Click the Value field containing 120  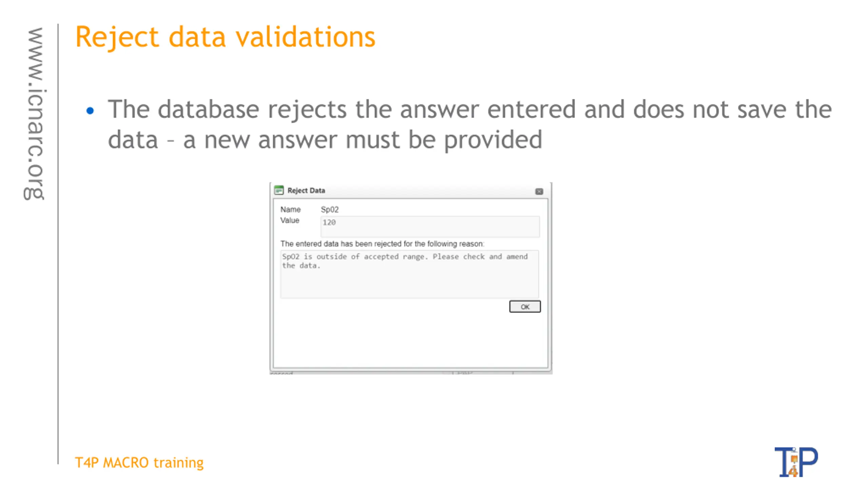(430, 226)
